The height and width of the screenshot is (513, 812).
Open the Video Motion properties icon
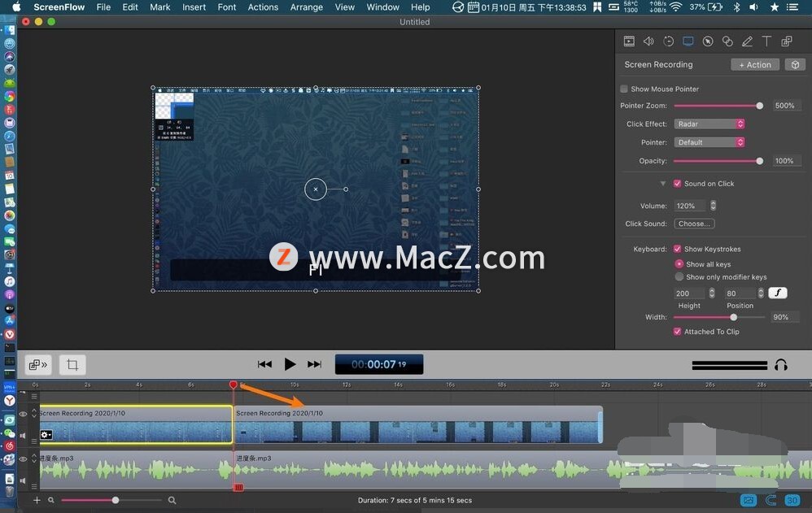pos(668,41)
